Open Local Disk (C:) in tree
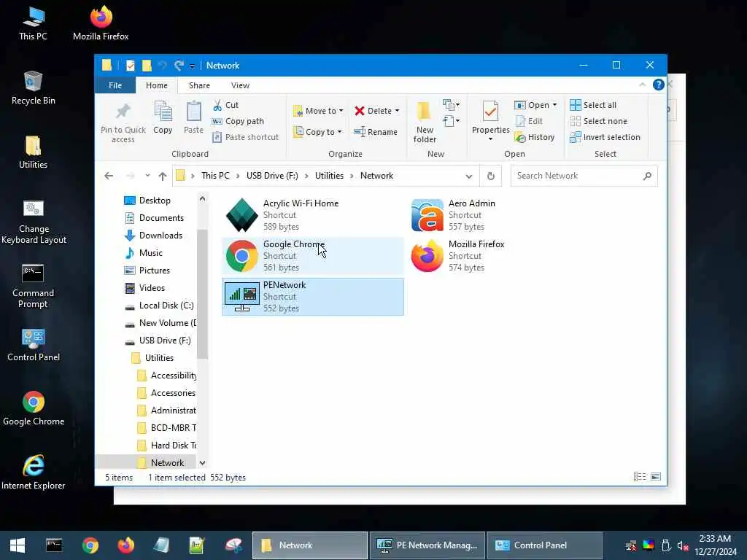This screenshot has height=560, width=747. click(x=158, y=306)
